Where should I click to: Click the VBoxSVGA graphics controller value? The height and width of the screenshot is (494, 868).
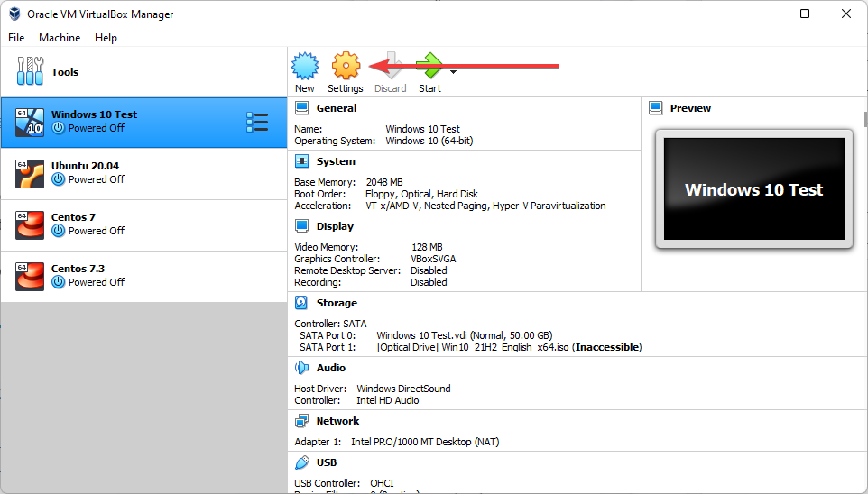pos(433,259)
